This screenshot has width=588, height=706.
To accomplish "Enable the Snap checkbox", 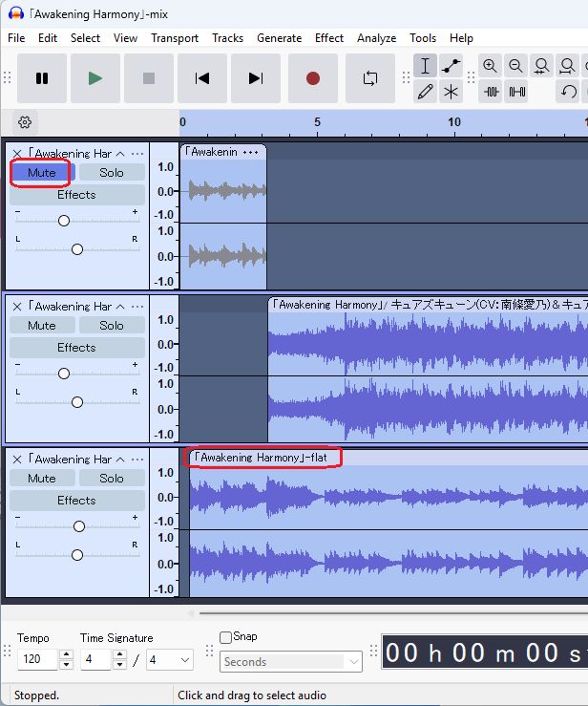I will click(225, 637).
